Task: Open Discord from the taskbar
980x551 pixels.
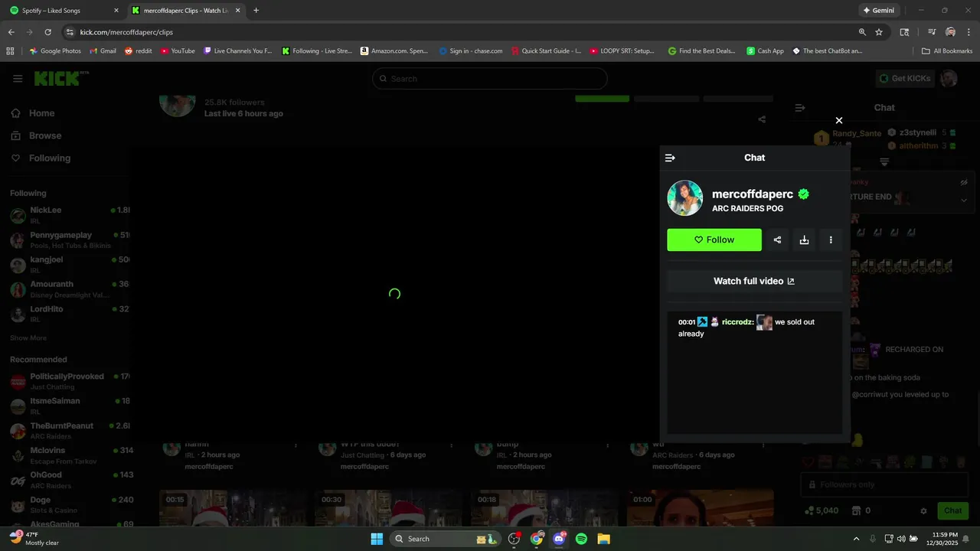Action: 559,539
